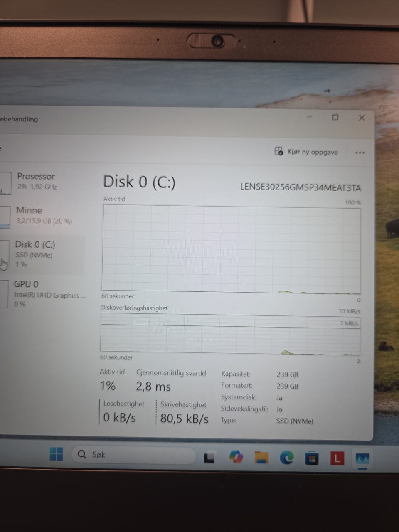Close the Task Manager window
Image resolution: width=399 pixels, height=532 pixels.
click(362, 118)
